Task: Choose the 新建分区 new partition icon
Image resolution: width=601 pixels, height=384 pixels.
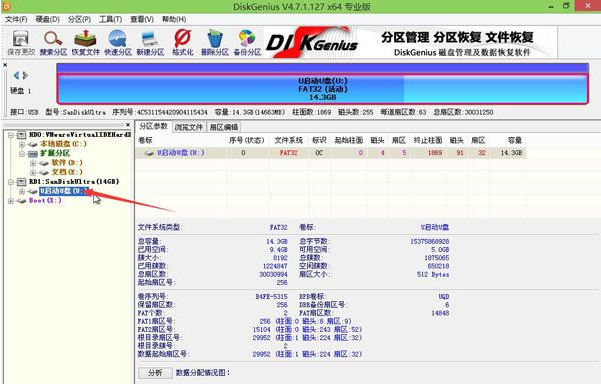Action: tap(150, 43)
